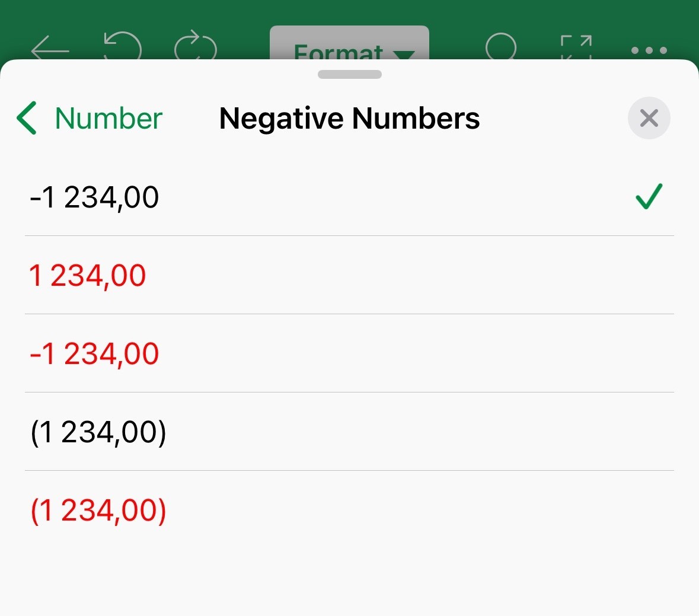Choose red 1 234,00 without minus sign

(x=350, y=275)
